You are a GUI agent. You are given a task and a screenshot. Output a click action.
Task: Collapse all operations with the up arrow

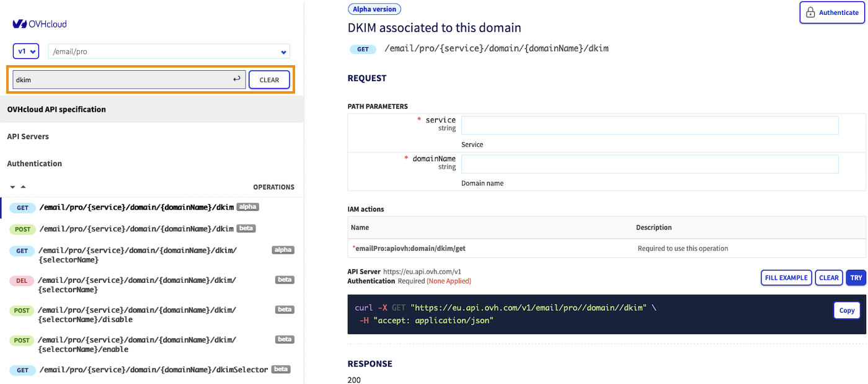click(x=23, y=187)
